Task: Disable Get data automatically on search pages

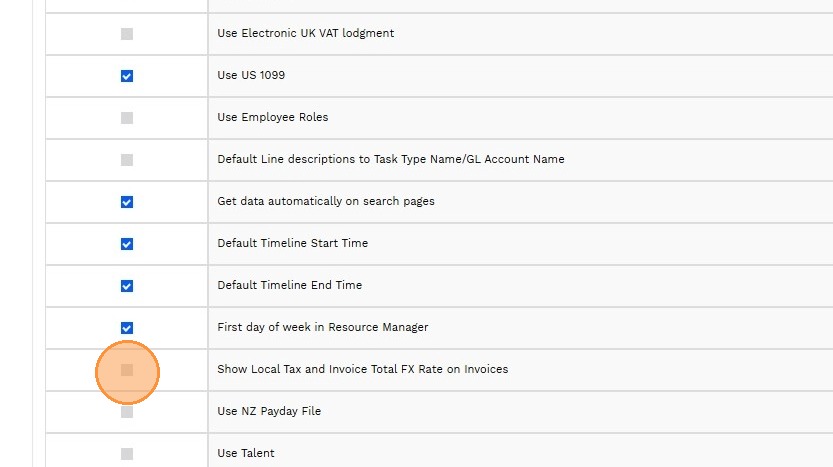Action: click(127, 202)
